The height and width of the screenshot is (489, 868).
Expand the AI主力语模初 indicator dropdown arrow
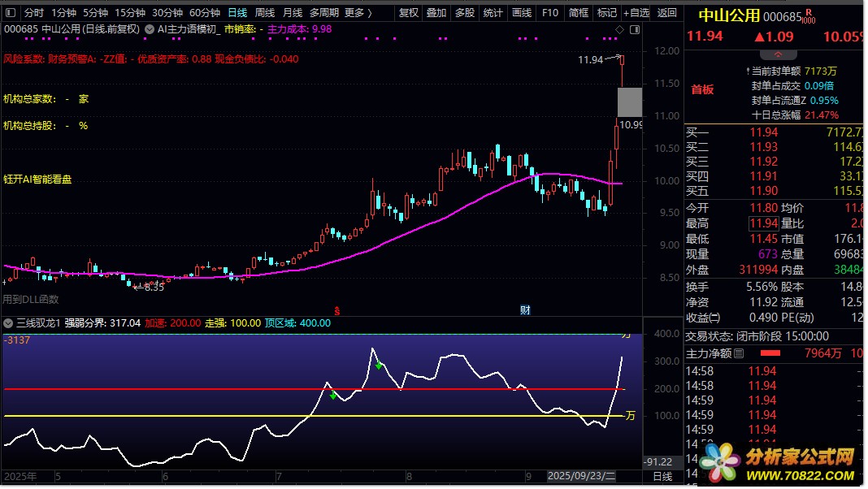150,29
